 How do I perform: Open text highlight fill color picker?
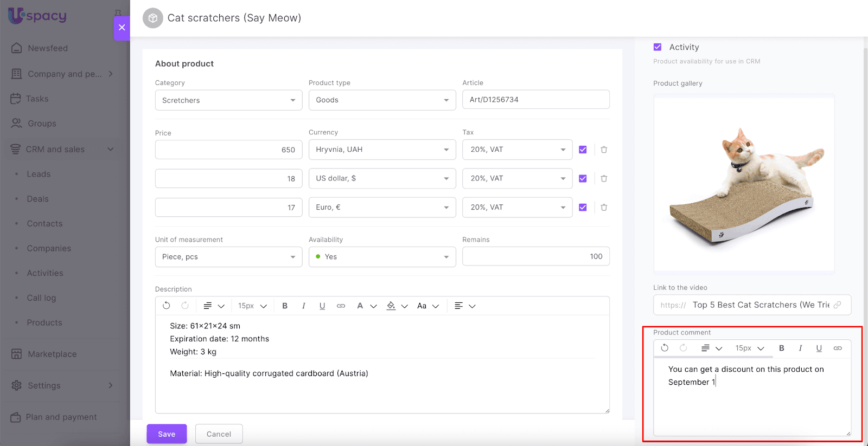tap(391, 306)
